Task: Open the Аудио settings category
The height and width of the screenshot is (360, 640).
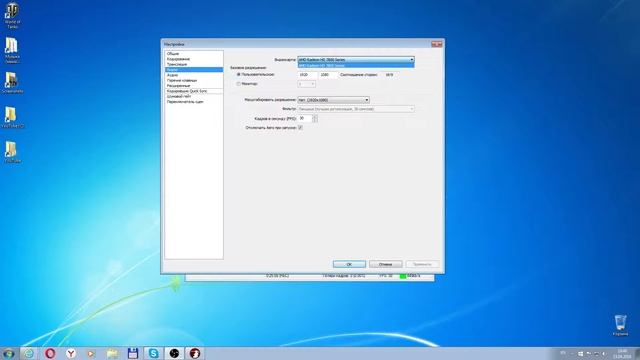Action: click(x=194, y=75)
